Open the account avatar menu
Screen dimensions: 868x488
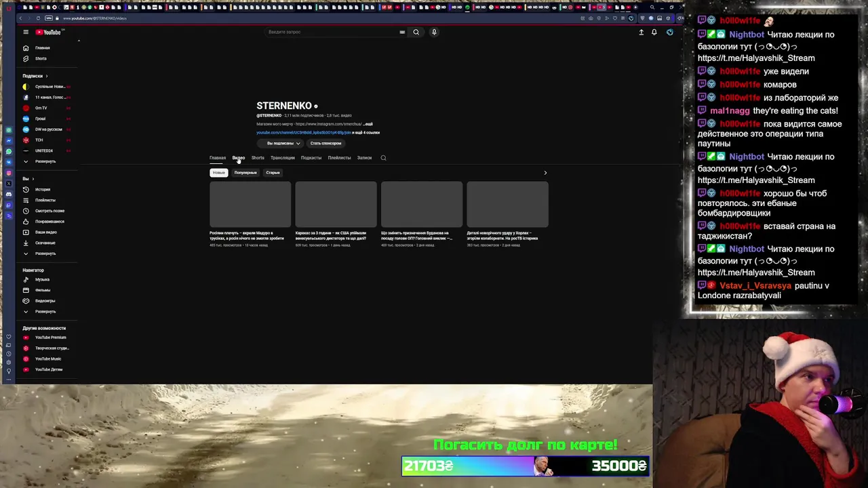pos(670,32)
